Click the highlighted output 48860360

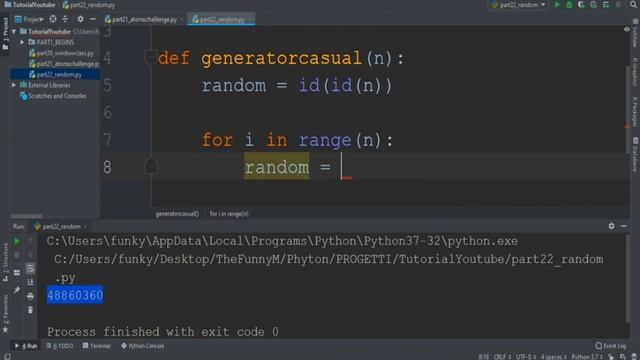point(75,295)
